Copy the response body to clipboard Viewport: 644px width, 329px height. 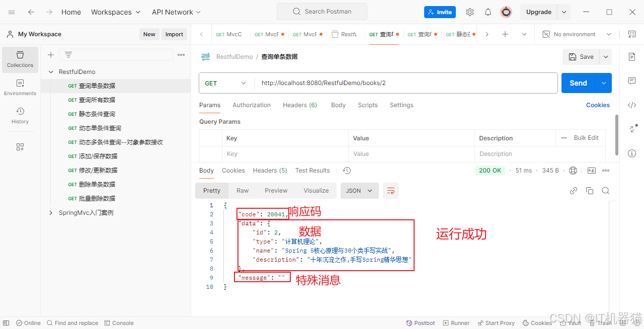(x=590, y=191)
